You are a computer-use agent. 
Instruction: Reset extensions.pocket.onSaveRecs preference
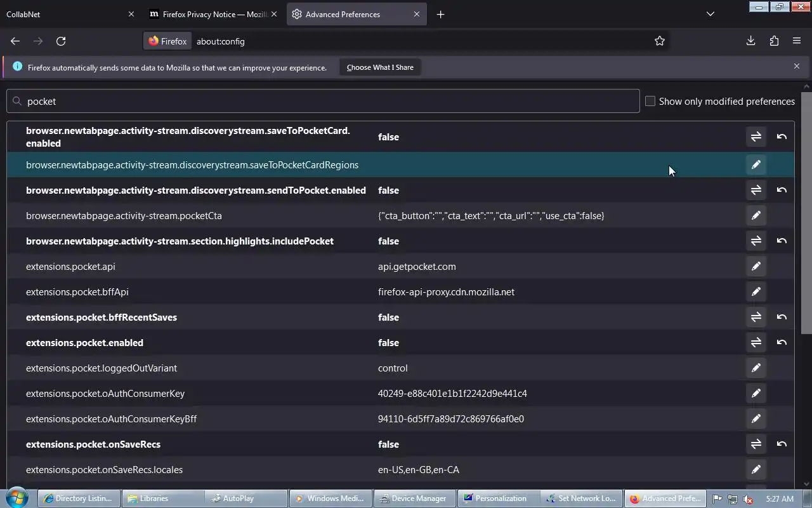click(782, 444)
